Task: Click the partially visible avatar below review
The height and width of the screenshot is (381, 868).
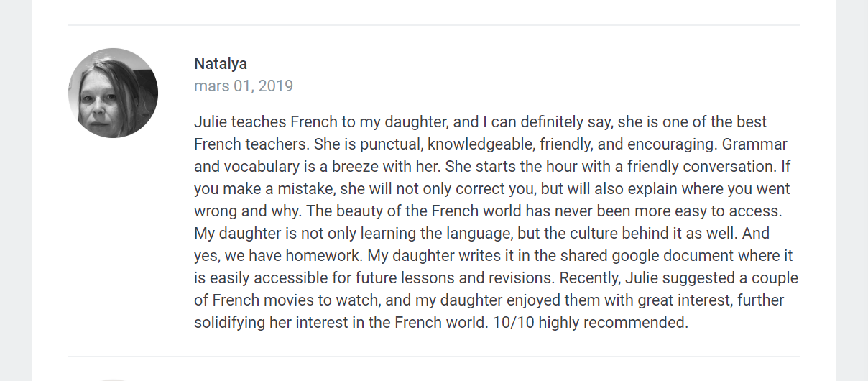Action: (113, 380)
